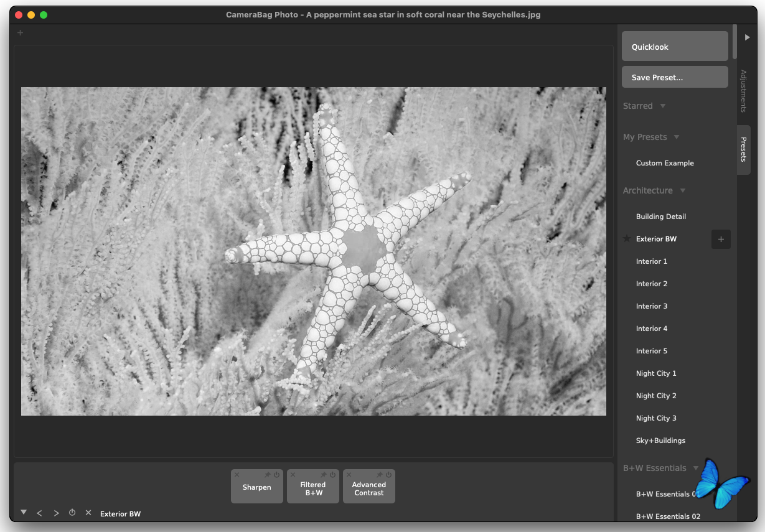Viewport: 765px width, 532px height.
Task: Apply the Interior 2 preset
Action: pyautogui.click(x=652, y=284)
